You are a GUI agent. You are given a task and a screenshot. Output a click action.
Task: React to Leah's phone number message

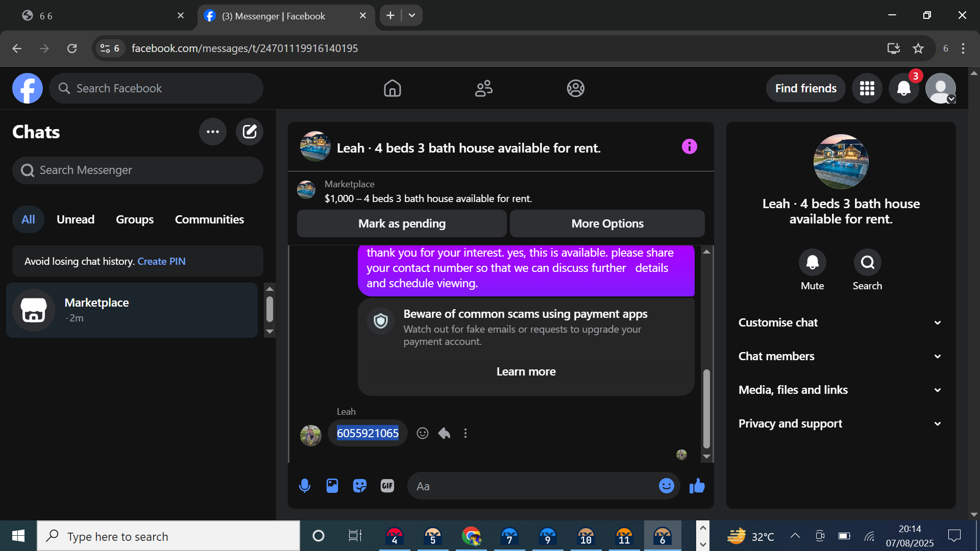[423, 433]
